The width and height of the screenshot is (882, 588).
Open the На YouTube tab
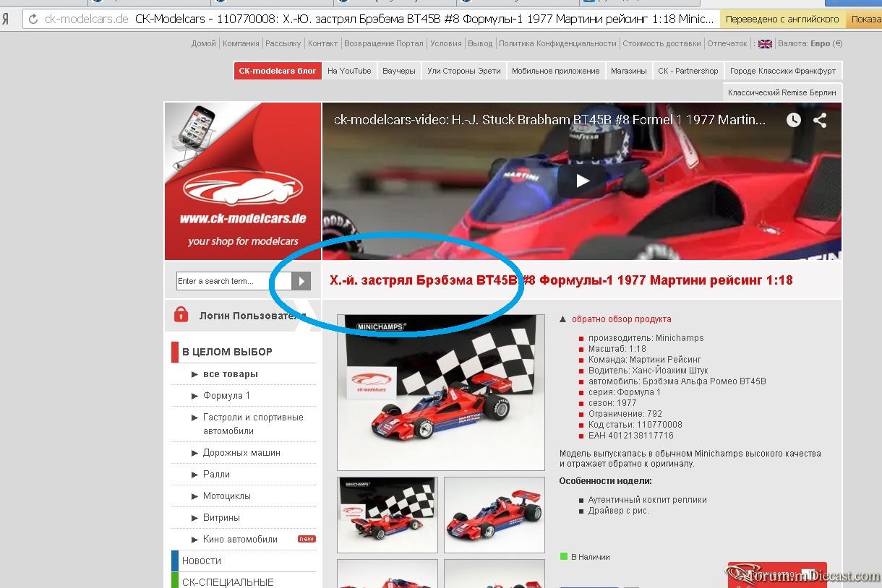[x=349, y=71]
